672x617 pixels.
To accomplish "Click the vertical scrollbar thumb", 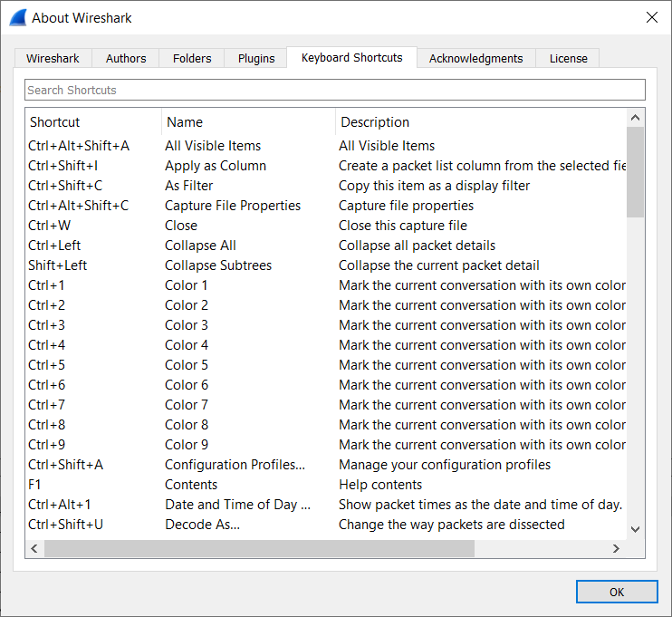I will pyautogui.click(x=635, y=172).
